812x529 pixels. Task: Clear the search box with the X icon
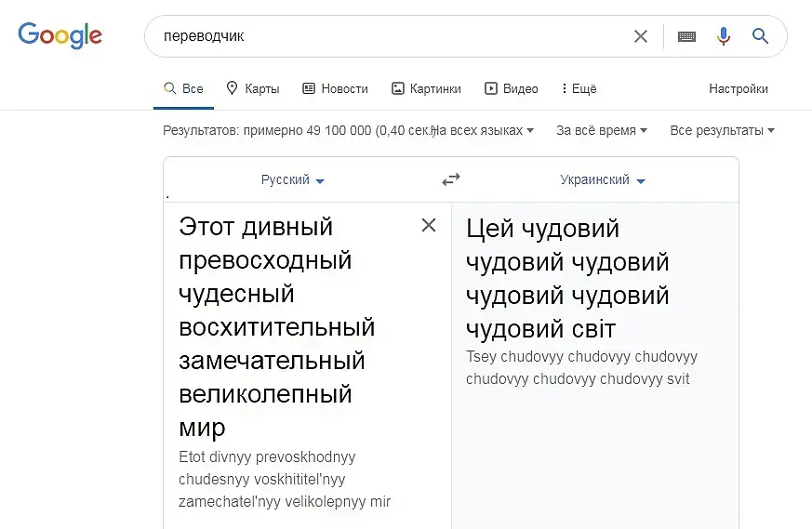(641, 36)
